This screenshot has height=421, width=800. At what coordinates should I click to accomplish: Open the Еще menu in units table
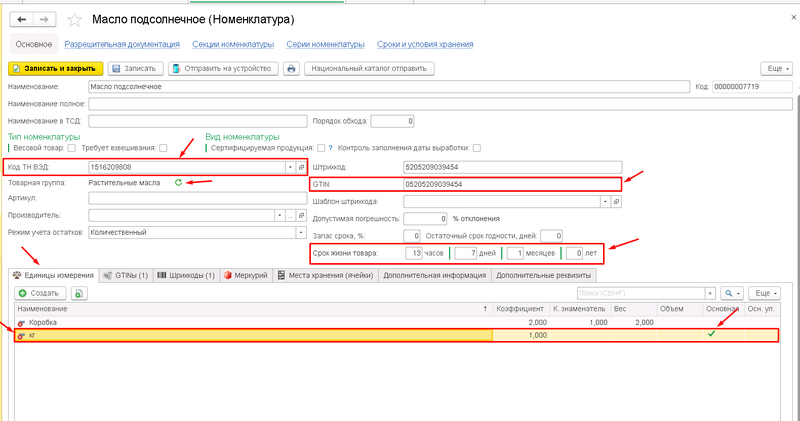click(764, 293)
